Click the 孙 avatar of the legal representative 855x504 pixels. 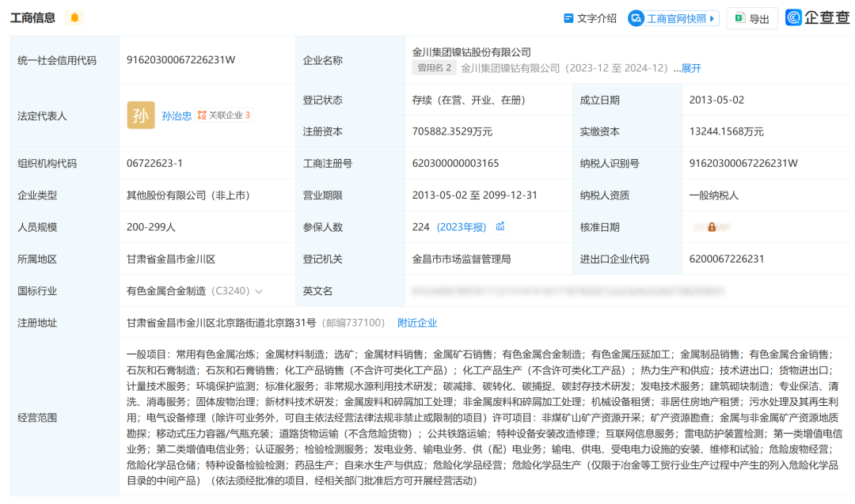(x=141, y=115)
